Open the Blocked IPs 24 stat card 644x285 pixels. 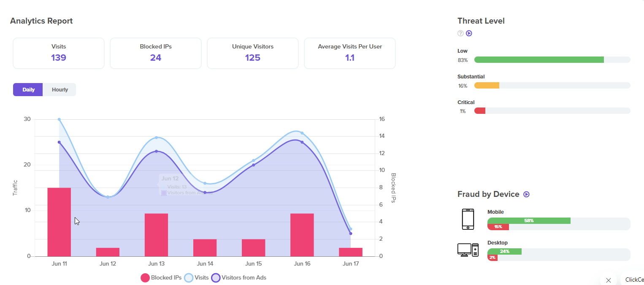point(156,53)
